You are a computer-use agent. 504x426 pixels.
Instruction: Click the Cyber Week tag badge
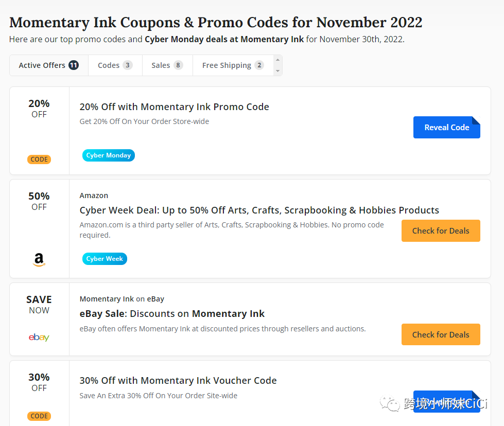point(105,259)
